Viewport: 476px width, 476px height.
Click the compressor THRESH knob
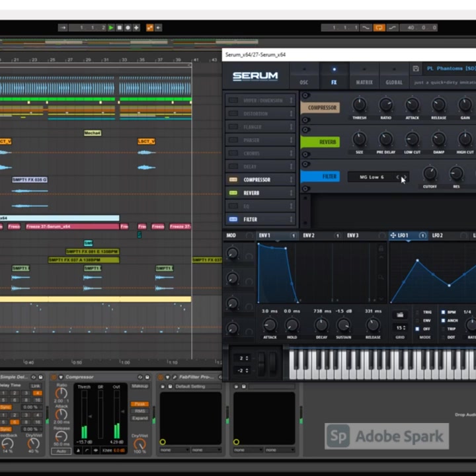pyautogui.click(x=360, y=104)
